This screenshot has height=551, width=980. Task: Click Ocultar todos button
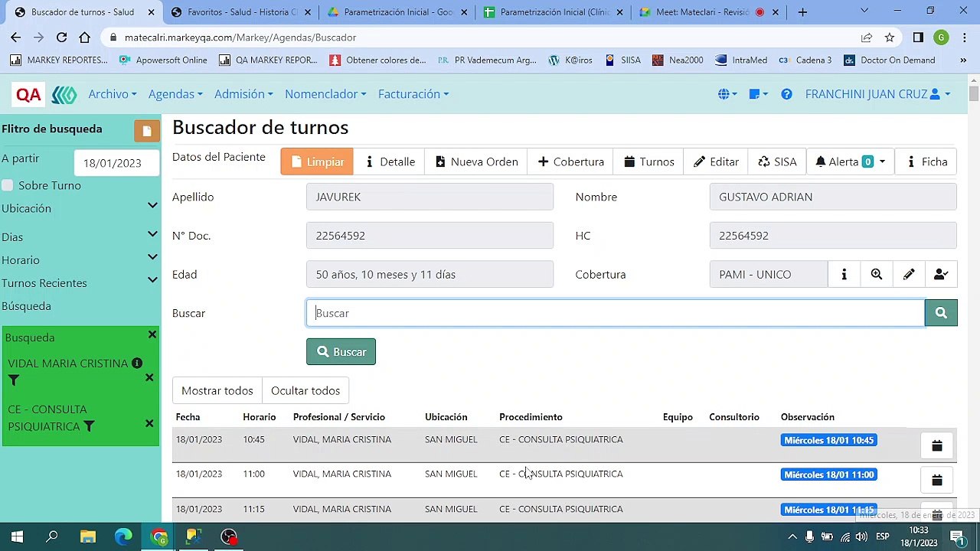[305, 391]
